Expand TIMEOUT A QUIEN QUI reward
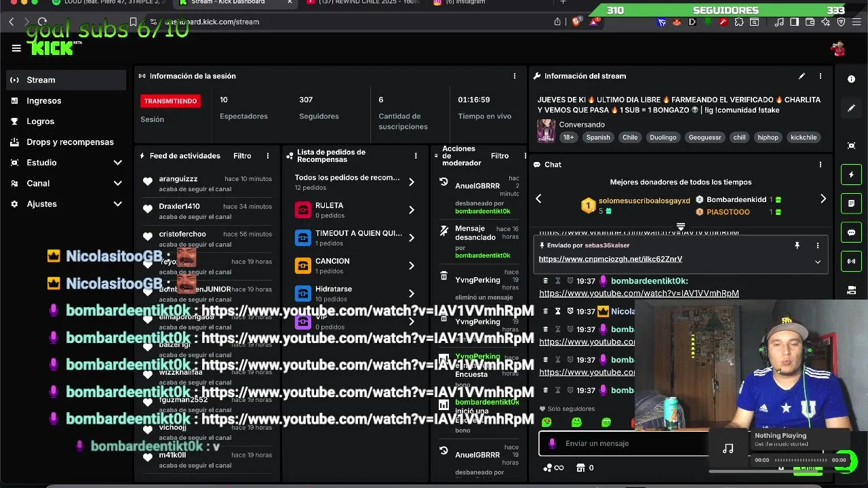868x488 pixels. (x=411, y=238)
